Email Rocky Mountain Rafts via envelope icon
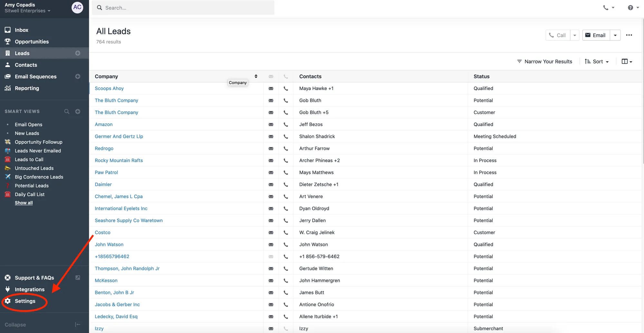Image resolution: width=644 pixels, height=333 pixels. 271,161
